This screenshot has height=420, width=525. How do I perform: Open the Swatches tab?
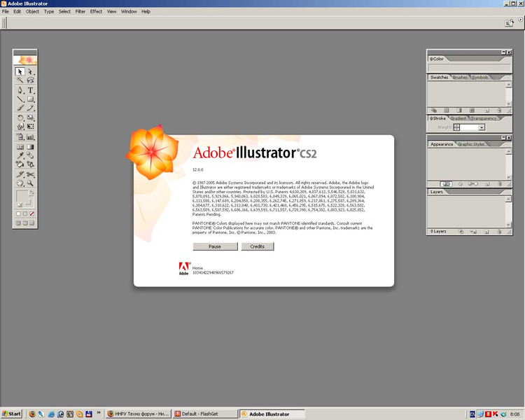439,78
